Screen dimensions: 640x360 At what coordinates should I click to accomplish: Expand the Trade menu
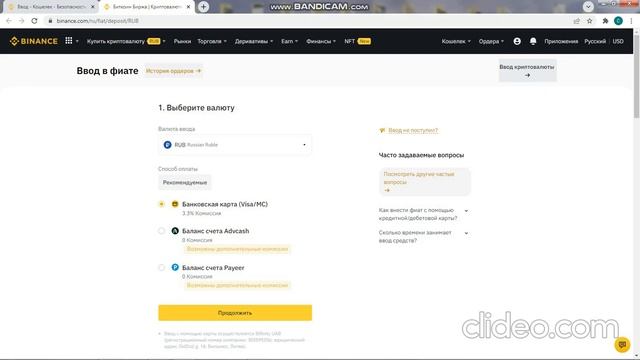[212, 41]
